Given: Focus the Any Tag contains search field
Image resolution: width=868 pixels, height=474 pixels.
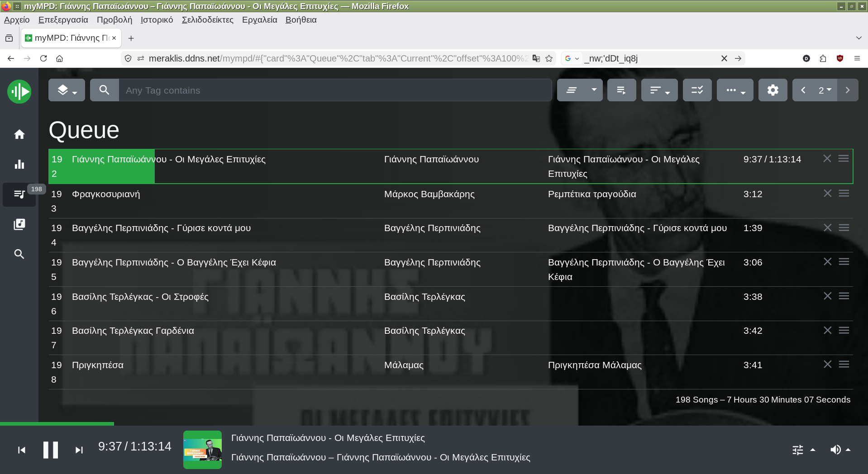Looking at the screenshot, I should pos(335,90).
